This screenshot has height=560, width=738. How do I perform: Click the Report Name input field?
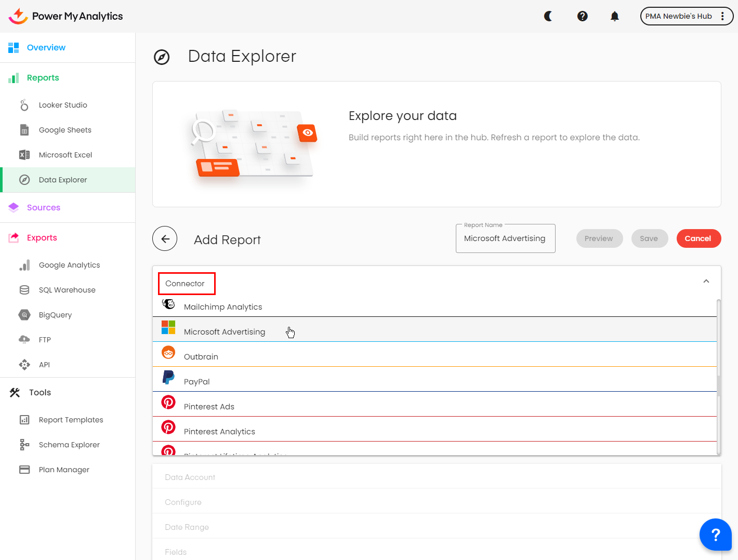(505, 238)
